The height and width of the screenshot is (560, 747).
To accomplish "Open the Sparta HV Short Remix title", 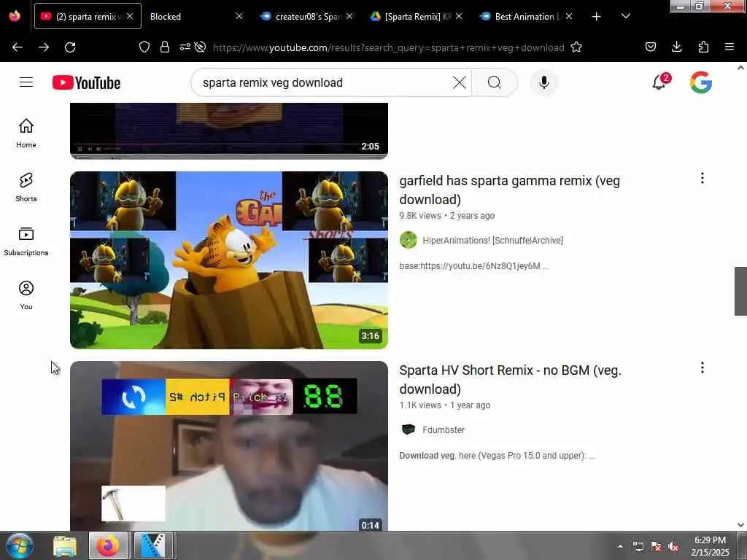I will (x=510, y=379).
